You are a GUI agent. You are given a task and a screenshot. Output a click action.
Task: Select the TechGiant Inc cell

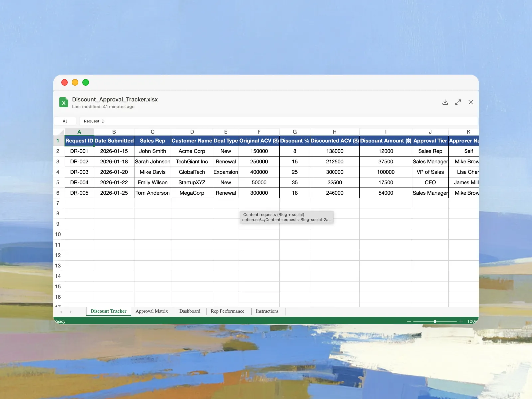tap(192, 162)
